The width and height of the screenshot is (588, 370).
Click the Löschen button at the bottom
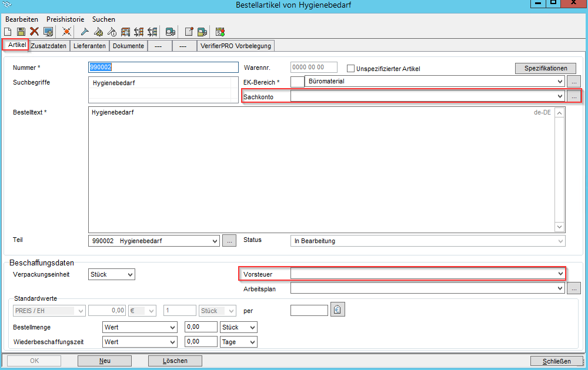[x=175, y=361]
